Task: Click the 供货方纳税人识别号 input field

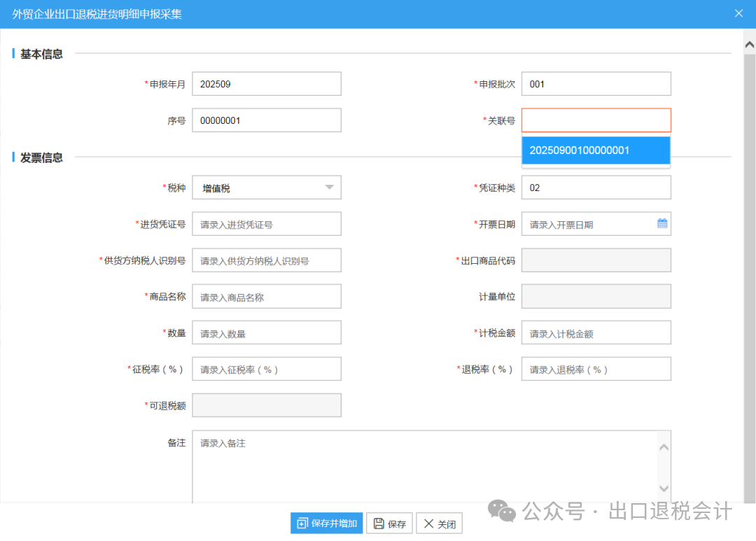Action: click(x=266, y=260)
